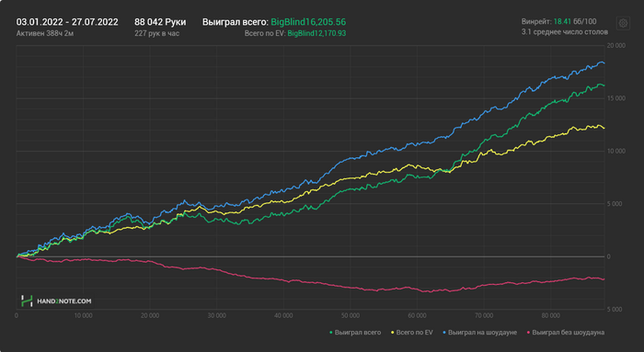Click the EV total BigBlind12,170.93 value

pos(316,33)
